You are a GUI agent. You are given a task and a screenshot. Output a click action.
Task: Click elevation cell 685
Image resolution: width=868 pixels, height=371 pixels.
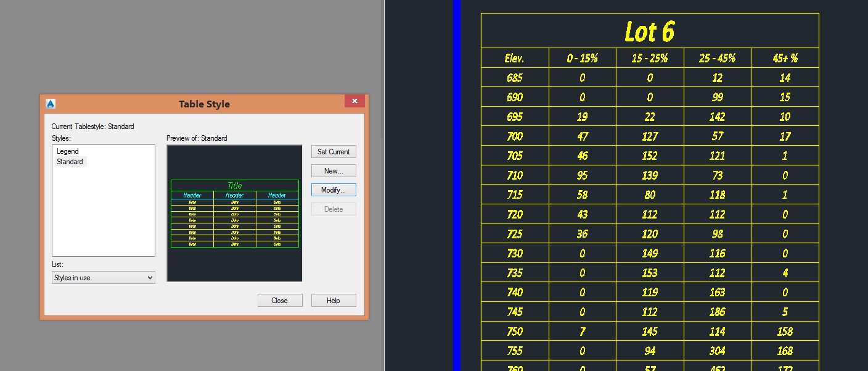tap(515, 78)
